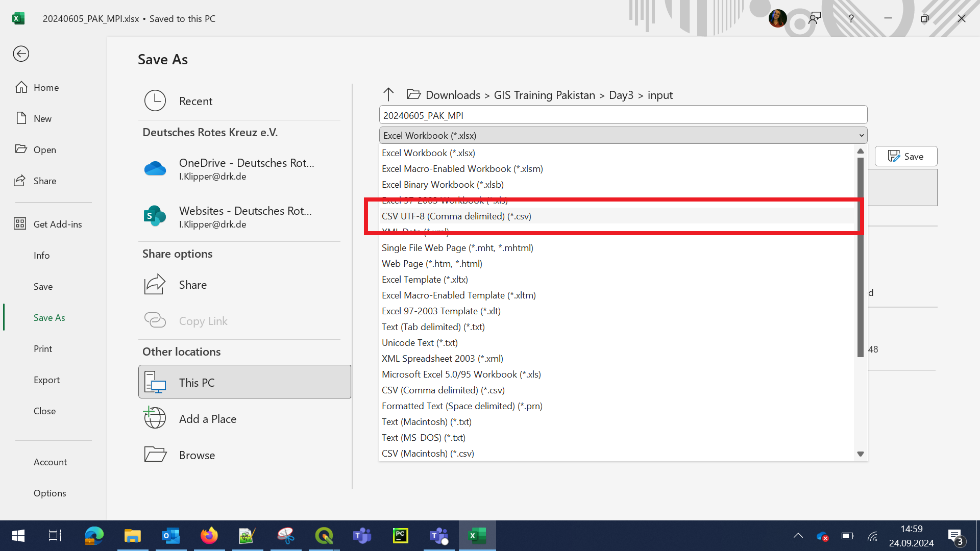Pick Excel Macro-Enabled Workbook (*.xlsm) format

coord(462,169)
